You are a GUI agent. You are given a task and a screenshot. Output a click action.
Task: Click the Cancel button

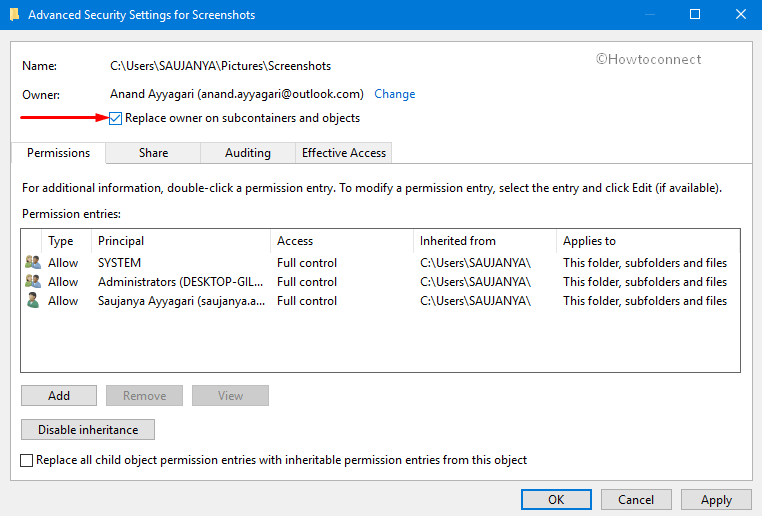[x=636, y=499]
